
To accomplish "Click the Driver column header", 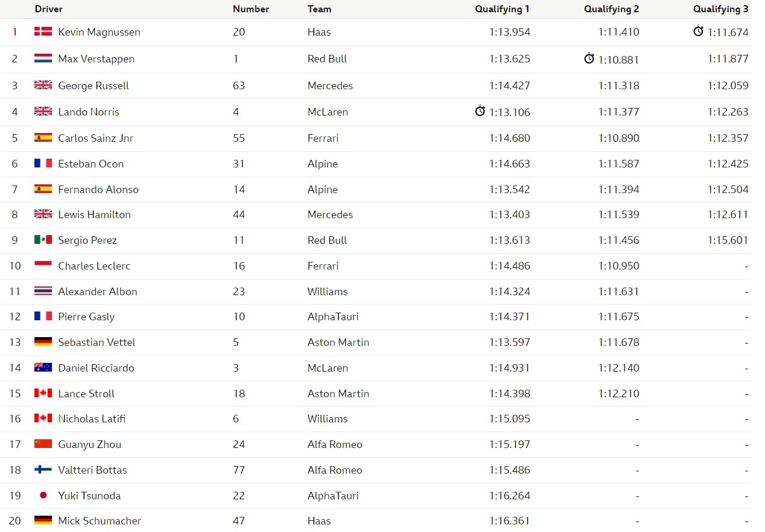I will coord(48,9).
